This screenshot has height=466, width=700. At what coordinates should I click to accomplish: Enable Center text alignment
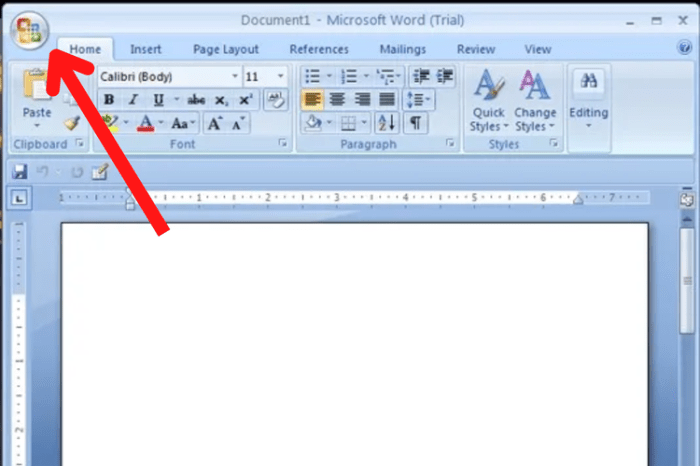[x=337, y=99]
